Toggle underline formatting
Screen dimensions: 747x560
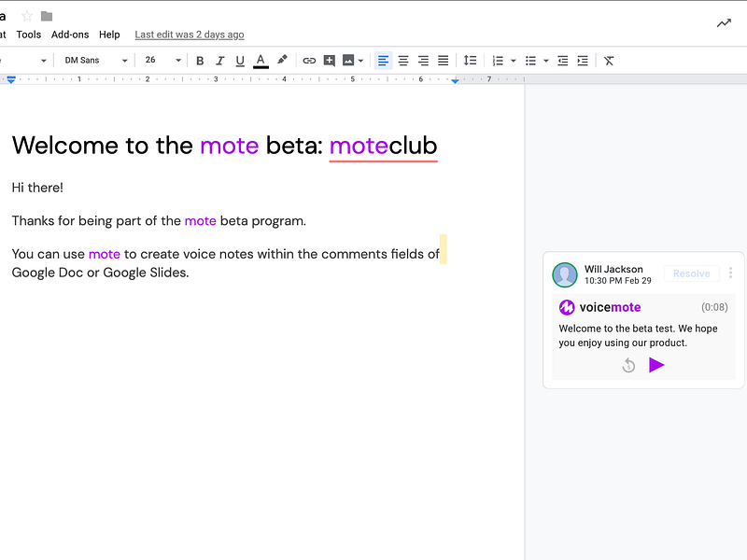(240, 61)
